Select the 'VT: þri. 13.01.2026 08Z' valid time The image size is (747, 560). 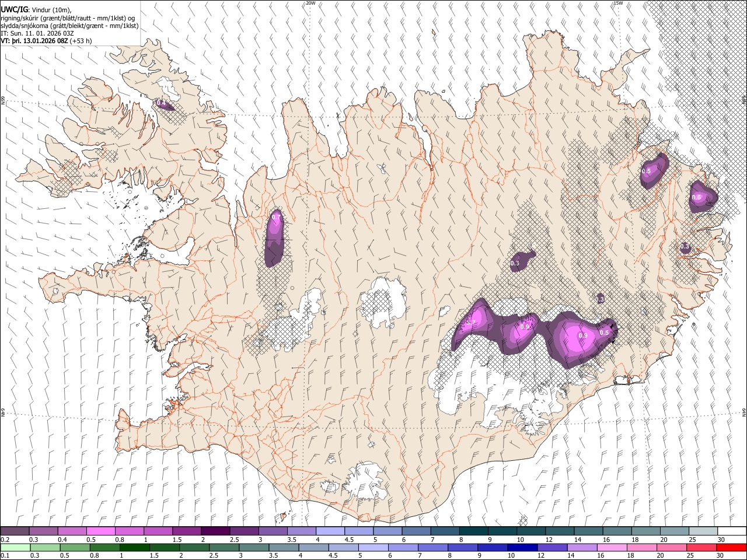pos(34,41)
